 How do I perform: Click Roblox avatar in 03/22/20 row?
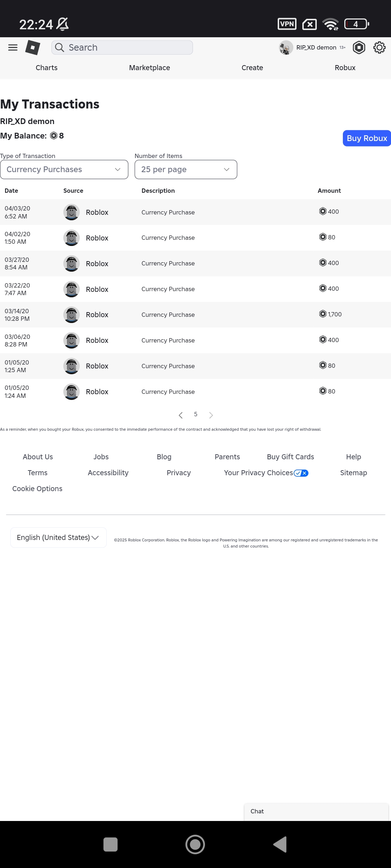[71, 289]
